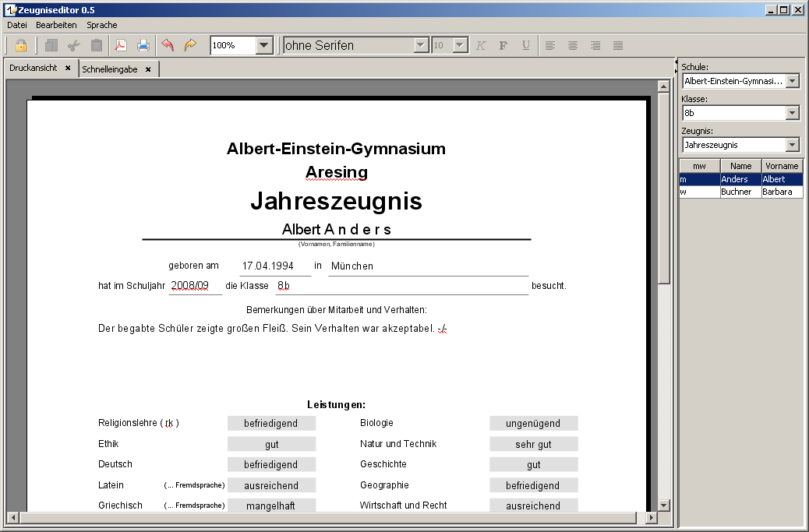Select student Buchner Barbara row

tap(740, 192)
